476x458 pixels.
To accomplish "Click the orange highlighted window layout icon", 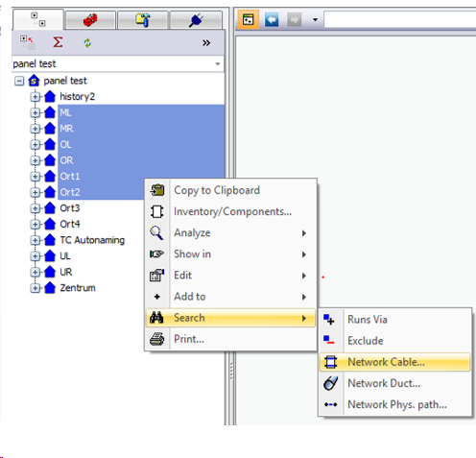I will 249,20.
